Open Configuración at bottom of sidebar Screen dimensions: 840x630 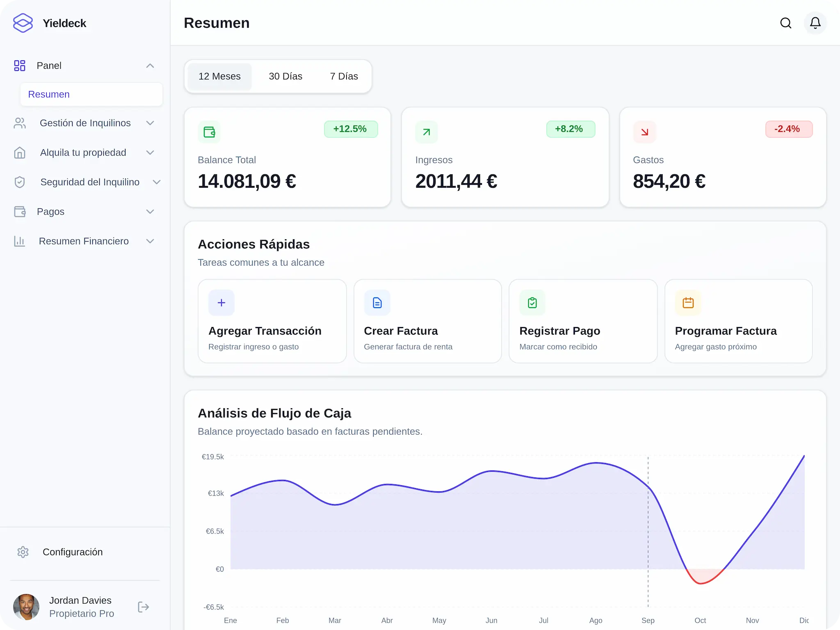(x=73, y=552)
